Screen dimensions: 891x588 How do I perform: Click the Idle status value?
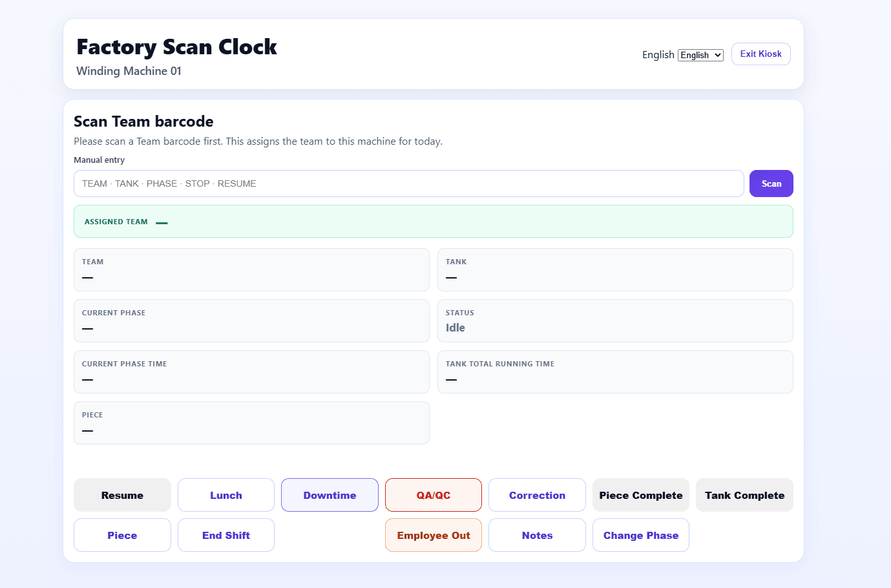pos(456,328)
